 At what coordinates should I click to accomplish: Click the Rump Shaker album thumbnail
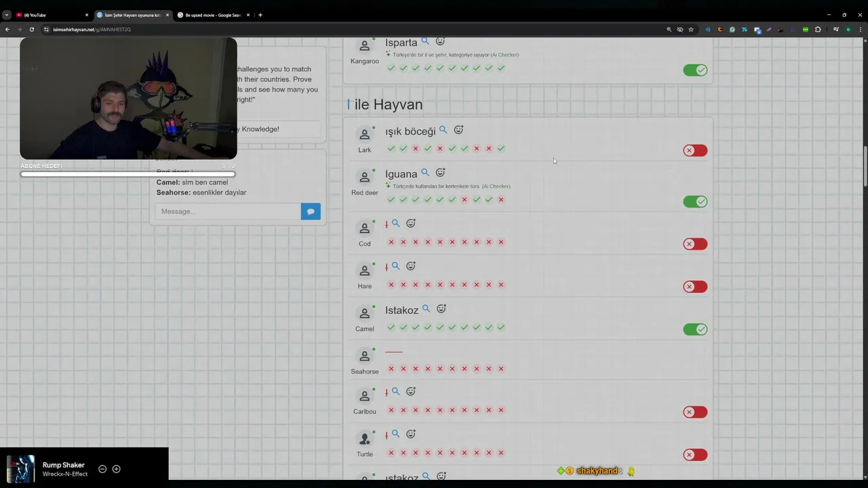pyautogui.click(x=20, y=469)
